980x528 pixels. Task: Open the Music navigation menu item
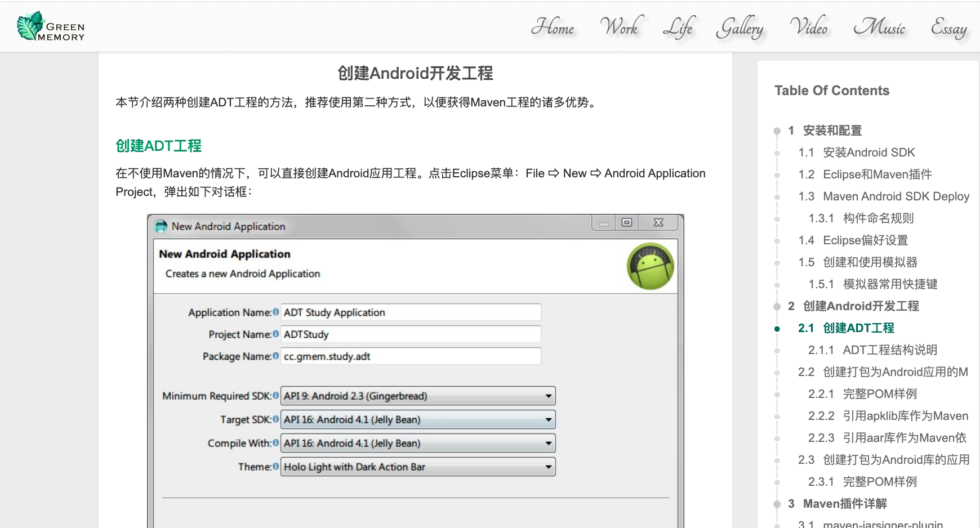click(879, 26)
